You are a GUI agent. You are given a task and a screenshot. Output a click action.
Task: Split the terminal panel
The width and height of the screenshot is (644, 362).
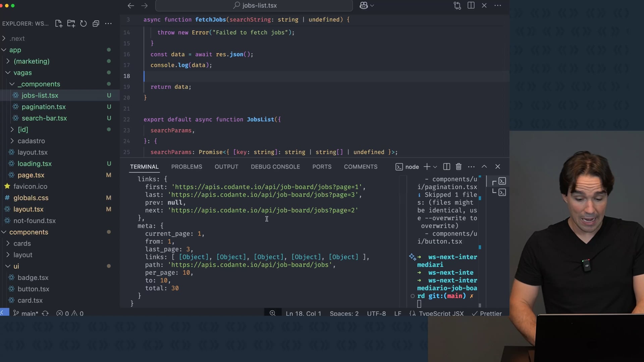446,167
